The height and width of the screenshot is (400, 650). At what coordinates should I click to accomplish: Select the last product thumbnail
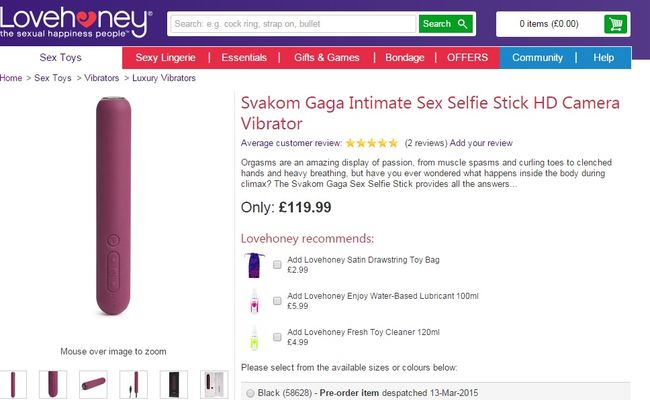click(x=214, y=384)
